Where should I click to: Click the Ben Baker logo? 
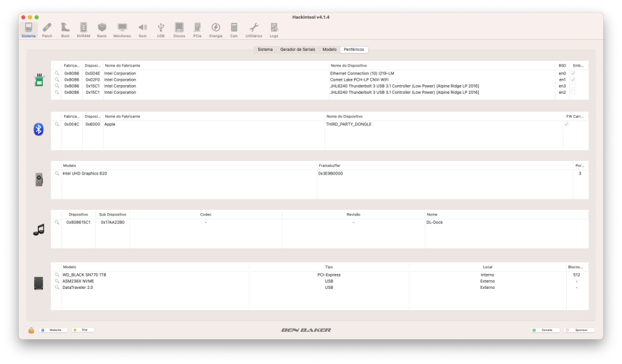click(x=306, y=330)
